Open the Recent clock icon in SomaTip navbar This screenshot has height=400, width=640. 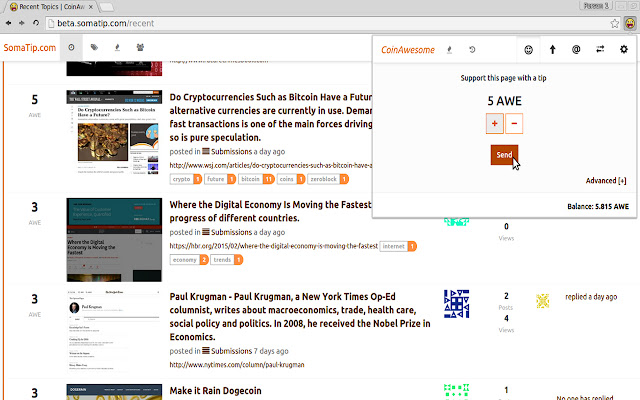pyautogui.click(x=71, y=47)
